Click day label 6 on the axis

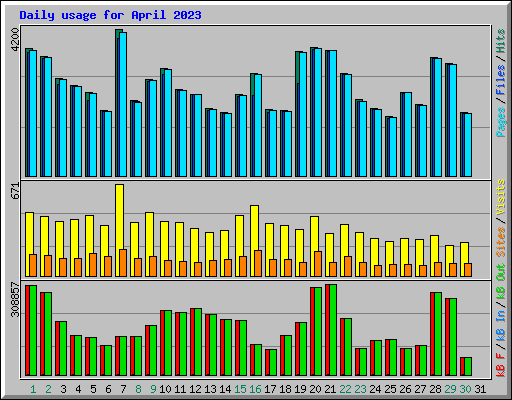pos(108,389)
